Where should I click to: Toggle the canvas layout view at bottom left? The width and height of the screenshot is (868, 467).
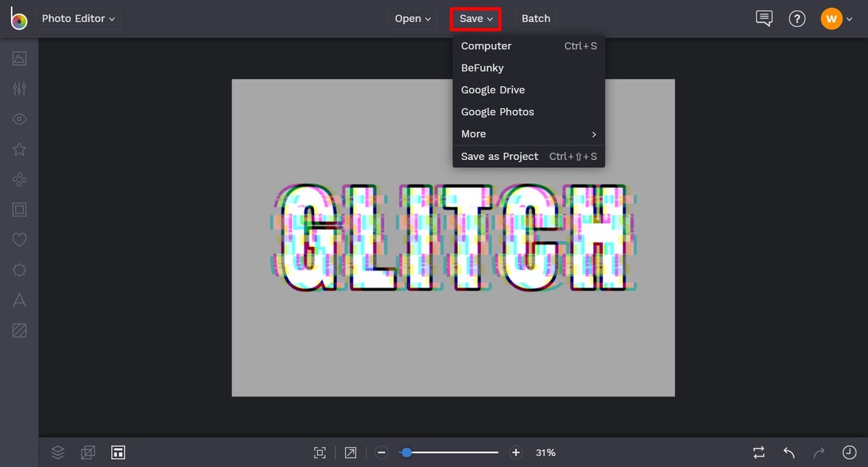click(x=118, y=452)
